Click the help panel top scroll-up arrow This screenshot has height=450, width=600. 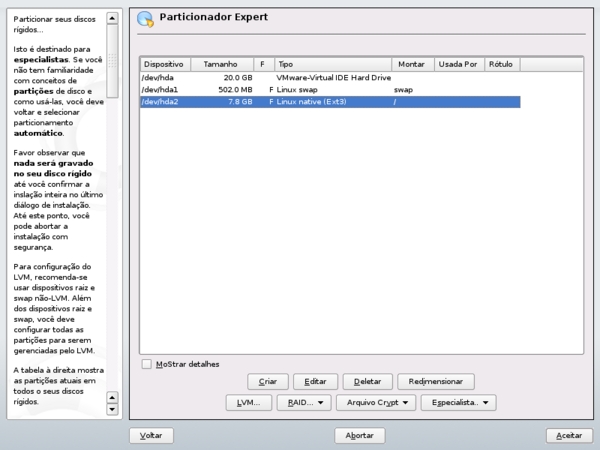coord(112,18)
